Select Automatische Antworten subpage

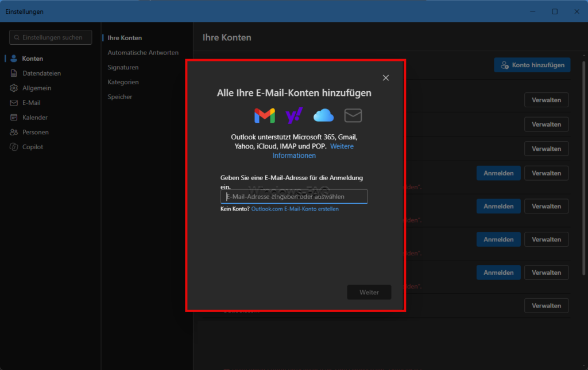143,52
